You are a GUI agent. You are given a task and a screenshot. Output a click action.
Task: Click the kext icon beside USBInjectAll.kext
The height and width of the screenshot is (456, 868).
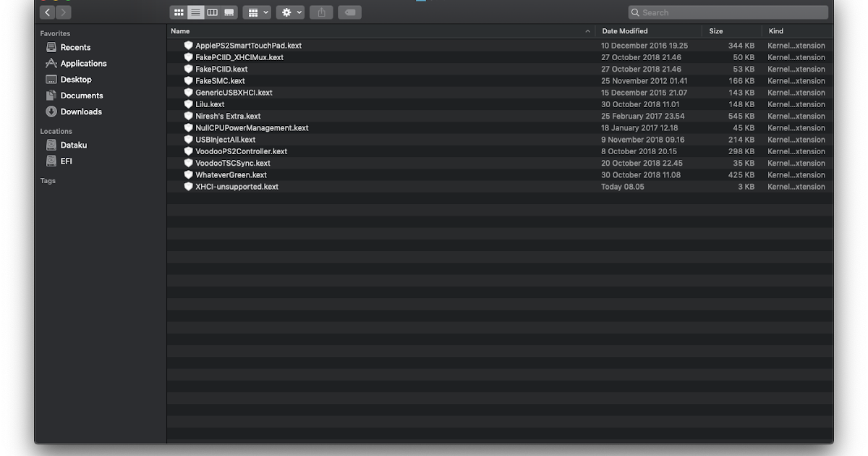coord(189,140)
